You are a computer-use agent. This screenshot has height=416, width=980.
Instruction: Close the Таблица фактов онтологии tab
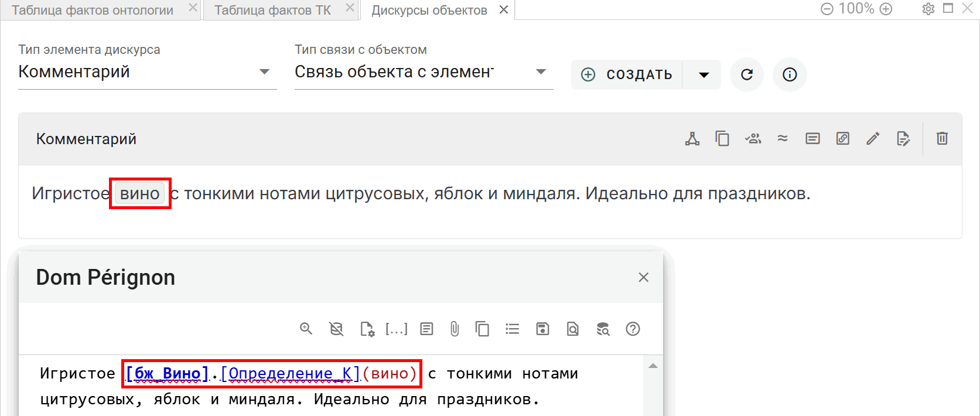pos(193,8)
